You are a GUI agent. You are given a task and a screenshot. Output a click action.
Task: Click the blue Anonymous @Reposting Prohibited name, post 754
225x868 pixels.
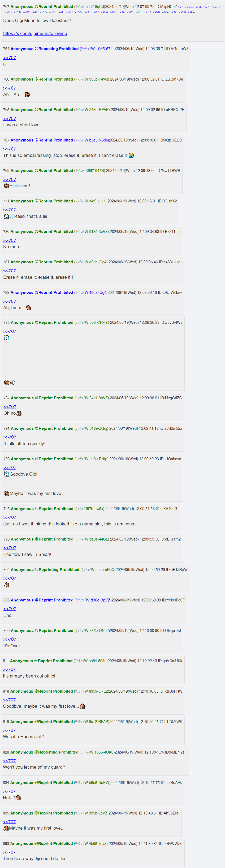(45, 49)
